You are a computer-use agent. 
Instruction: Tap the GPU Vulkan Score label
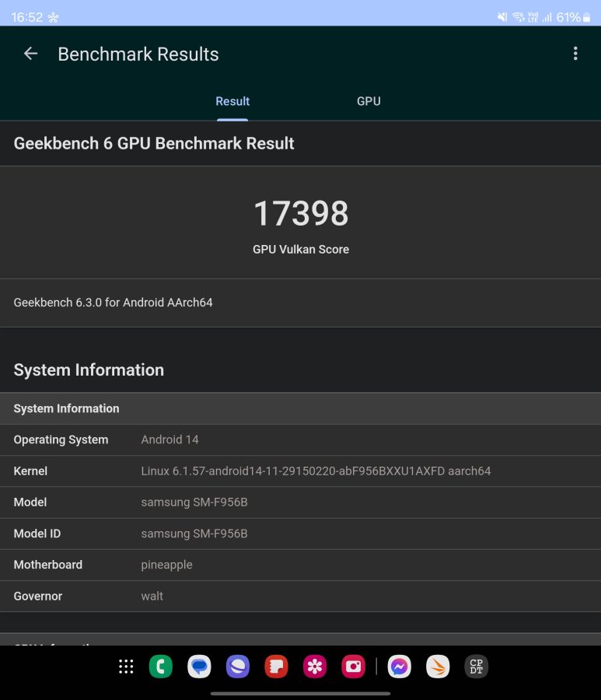[x=301, y=249]
